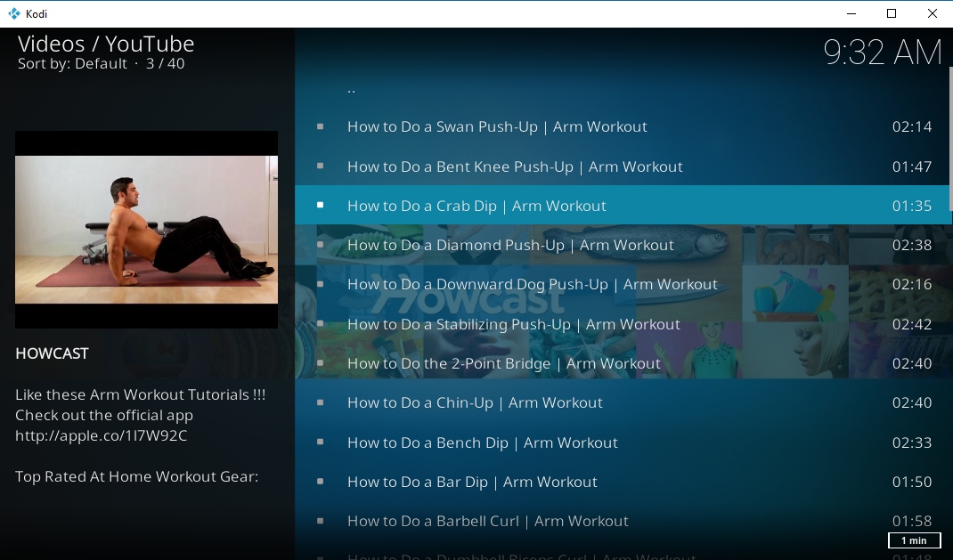
Task: Open How to Do a Bench Dip
Action: point(623,442)
